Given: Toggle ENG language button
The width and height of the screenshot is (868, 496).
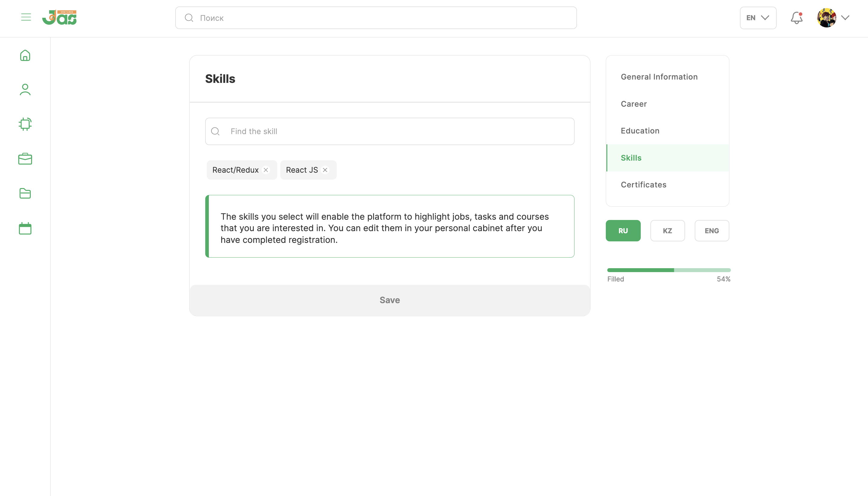Looking at the screenshot, I should tap(712, 230).
